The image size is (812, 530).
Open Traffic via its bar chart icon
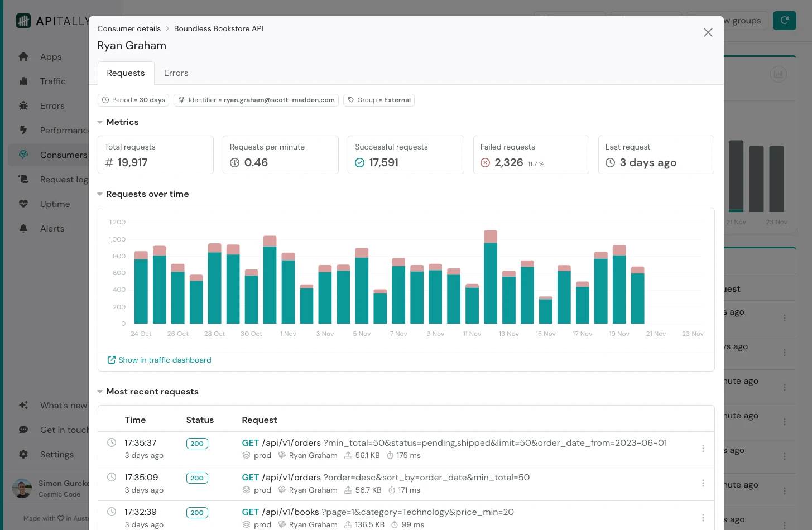(x=23, y=81)
